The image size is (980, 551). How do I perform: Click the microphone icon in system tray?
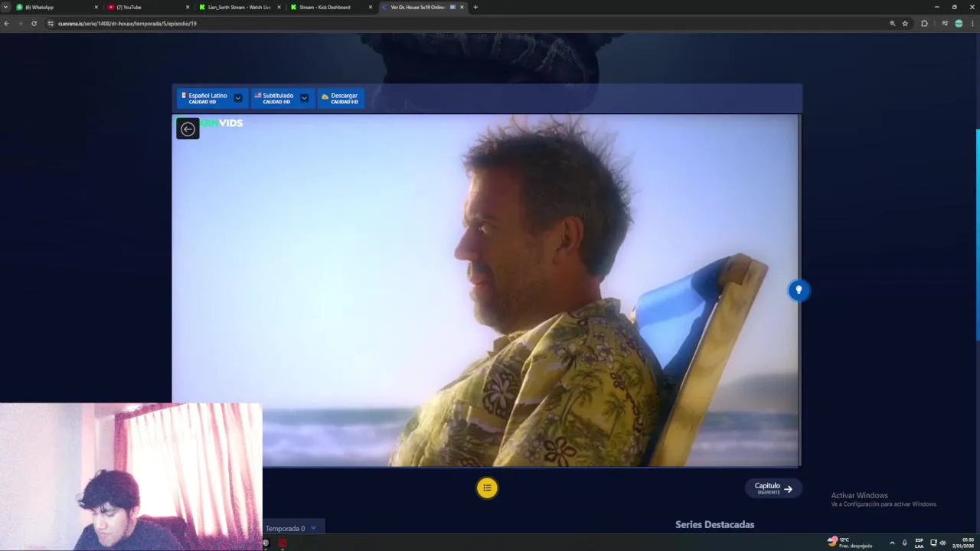pyautogui.click(x=905, y=543)
